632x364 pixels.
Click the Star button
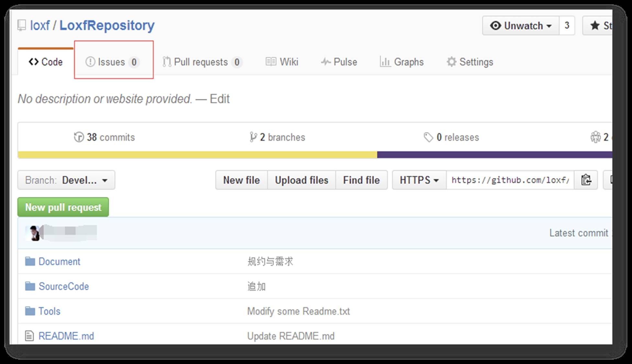pyautogui.click(x=597, y=26)
